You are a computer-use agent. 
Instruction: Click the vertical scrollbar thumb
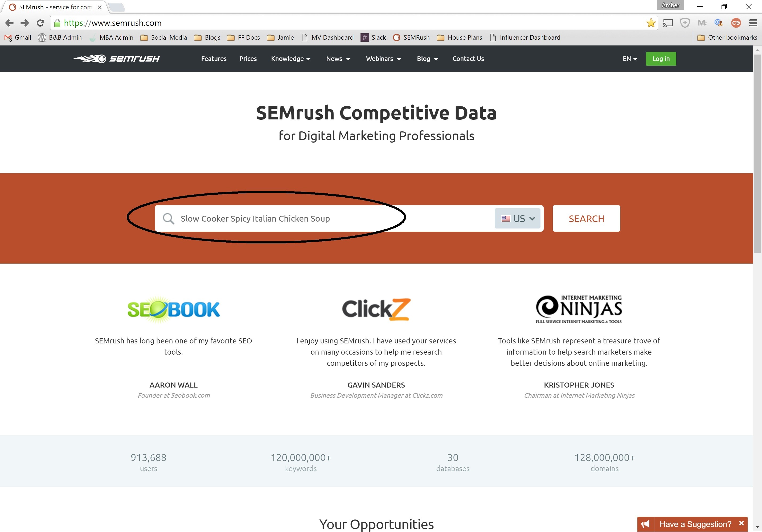[757, 153]
